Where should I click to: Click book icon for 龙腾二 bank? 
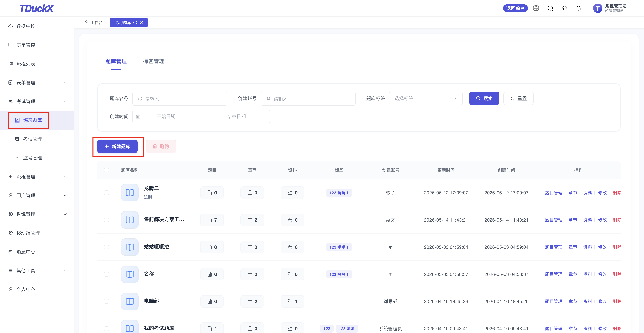click(x=130, y=193)
